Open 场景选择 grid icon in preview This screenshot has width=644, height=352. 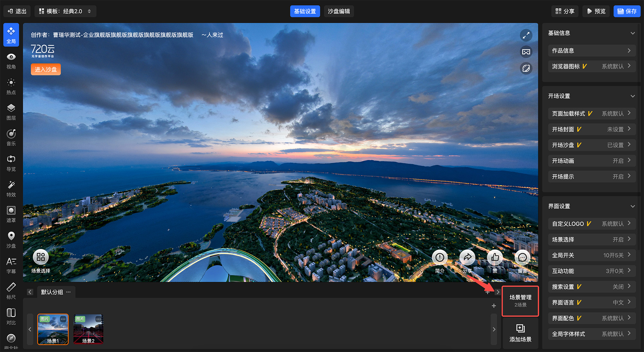pos(41,257)
